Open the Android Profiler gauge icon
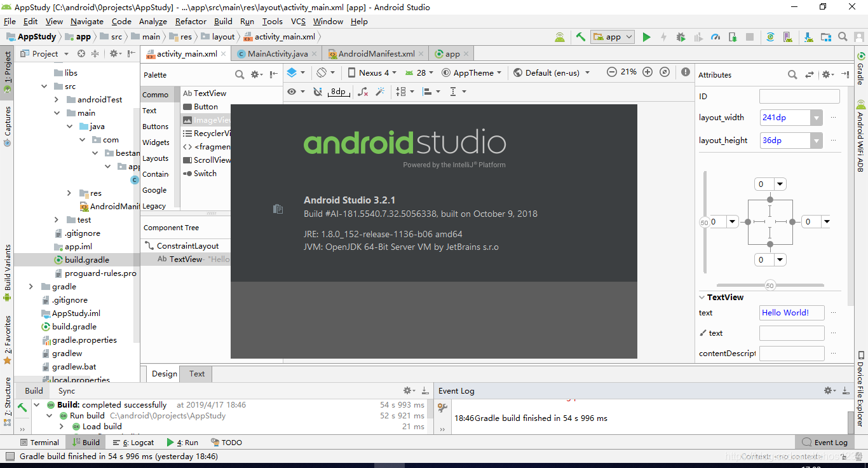The width and height of the screenshot is (868, 468). (715, 37)
